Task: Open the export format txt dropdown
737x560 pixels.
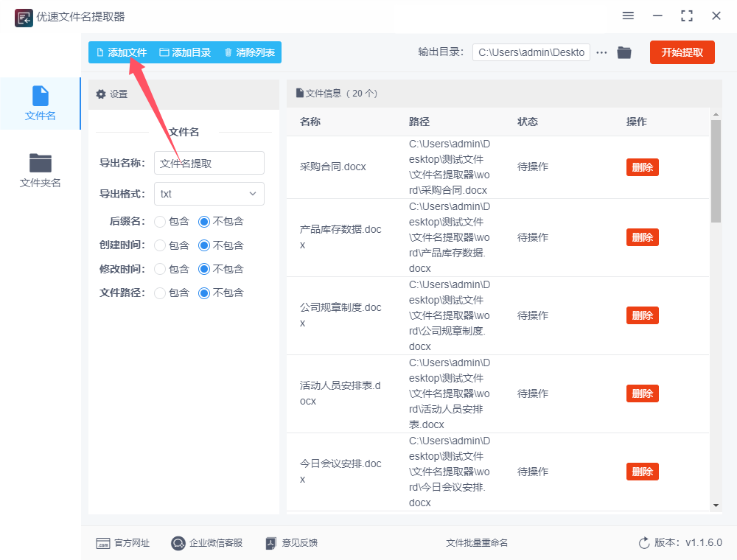Action: click(209, 194)
